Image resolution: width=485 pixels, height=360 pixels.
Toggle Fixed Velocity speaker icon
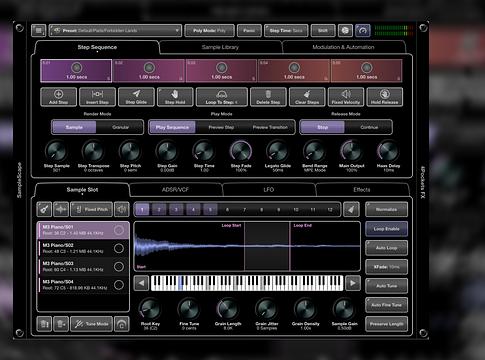346,97
